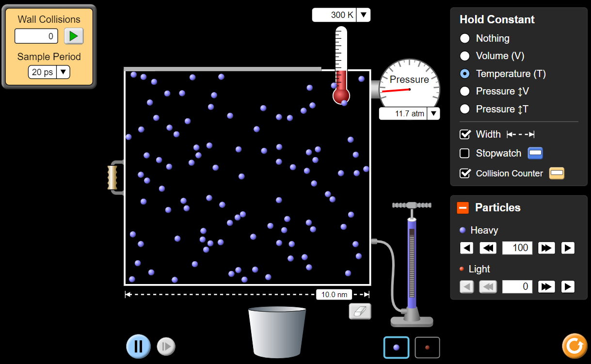The width and height of the screenshot is (591, 364).
Task: Open the Sample Period dropdown
Action: [x=63, y=72]
